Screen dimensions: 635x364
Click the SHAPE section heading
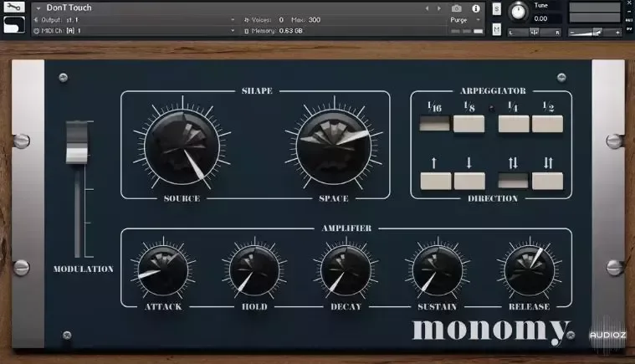coord(257,91)
